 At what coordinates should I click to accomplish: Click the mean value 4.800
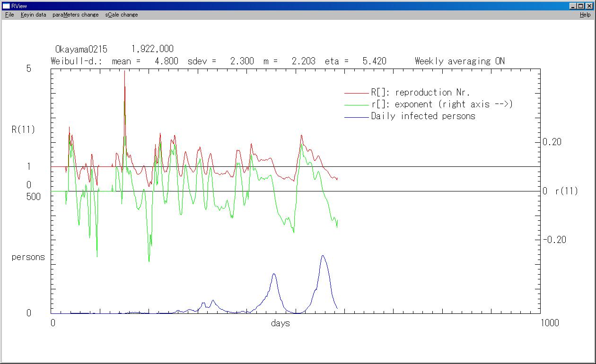[x=167, y=61]
